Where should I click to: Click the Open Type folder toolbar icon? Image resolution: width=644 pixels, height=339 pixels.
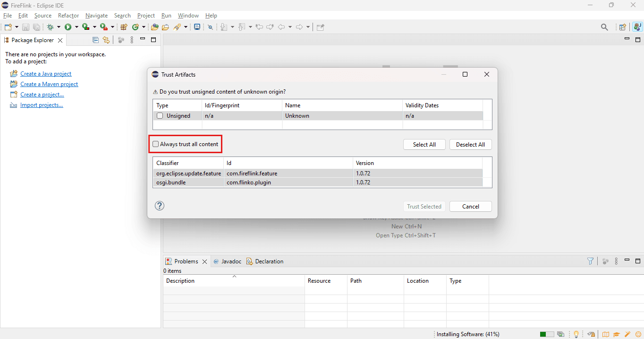154,27
